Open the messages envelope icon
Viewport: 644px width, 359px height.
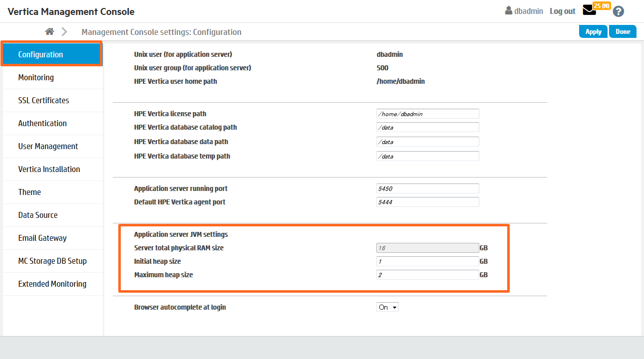(590, 10)
